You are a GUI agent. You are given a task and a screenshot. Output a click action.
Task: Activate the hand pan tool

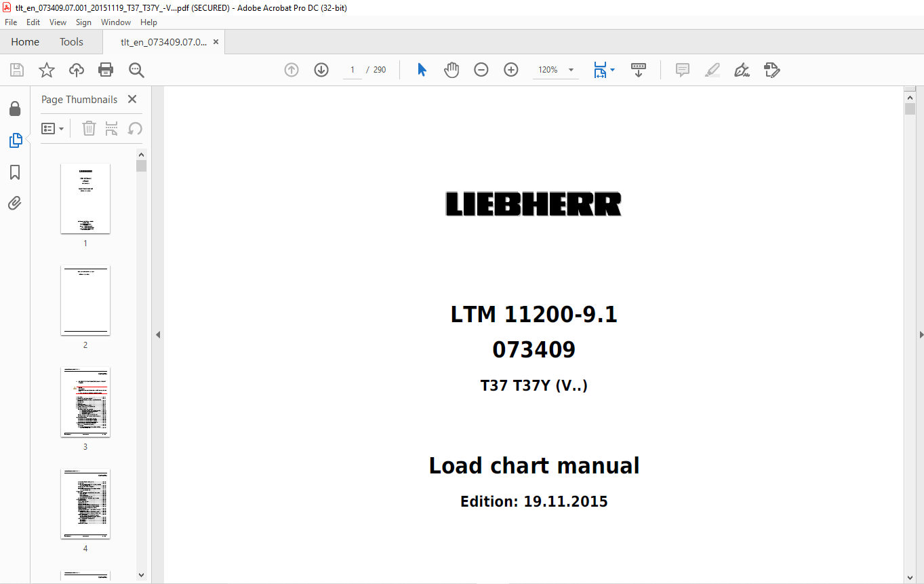point(451,70)
